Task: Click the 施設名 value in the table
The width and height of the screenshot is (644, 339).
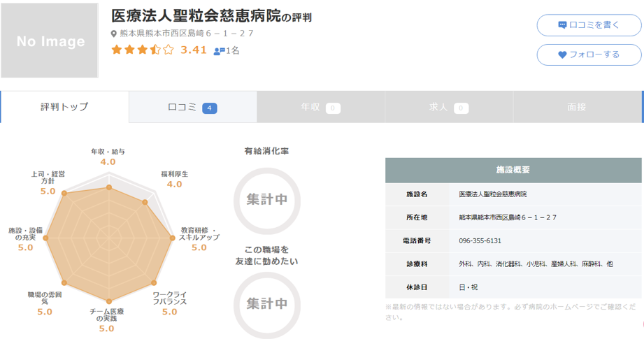Action: (x=493, y=194)
